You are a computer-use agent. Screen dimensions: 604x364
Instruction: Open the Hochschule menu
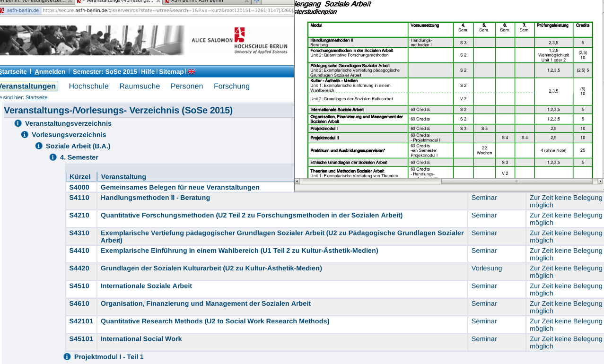(89, 86)
